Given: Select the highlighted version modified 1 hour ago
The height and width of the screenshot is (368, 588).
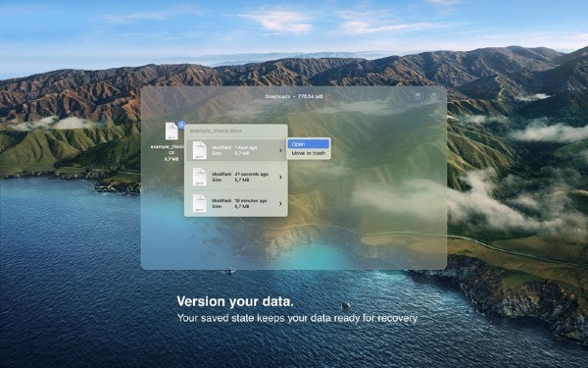Looking at the screenshot, I should (x=236, y=150).
